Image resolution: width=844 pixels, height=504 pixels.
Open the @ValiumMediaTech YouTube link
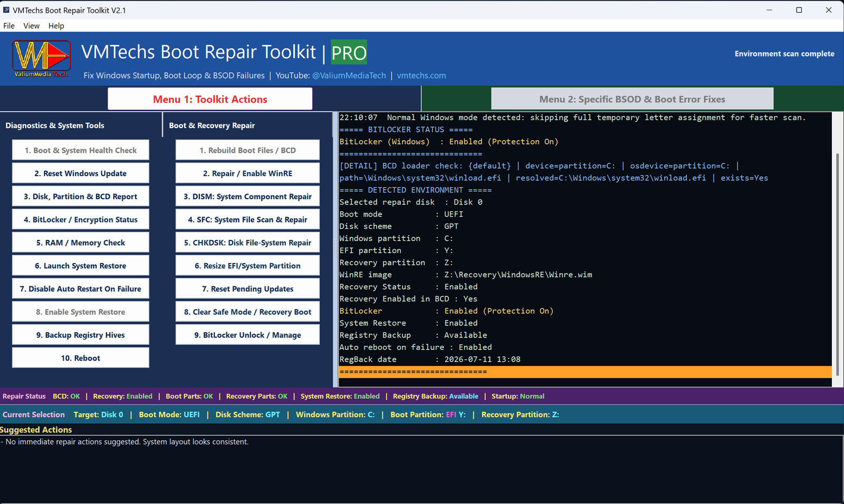(x=349, y=75)
